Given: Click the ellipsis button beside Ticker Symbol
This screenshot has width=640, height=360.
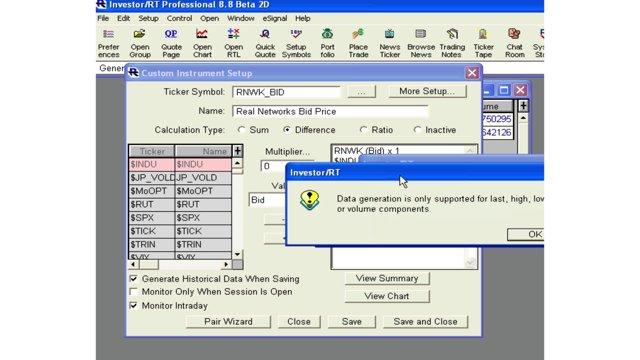Looking at the screenshot, I should [x=361, y=91].
